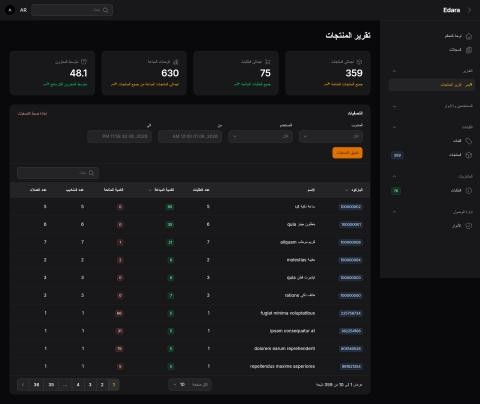
Task: Open the rows per page dropdown showing 10
Action: 190,385
